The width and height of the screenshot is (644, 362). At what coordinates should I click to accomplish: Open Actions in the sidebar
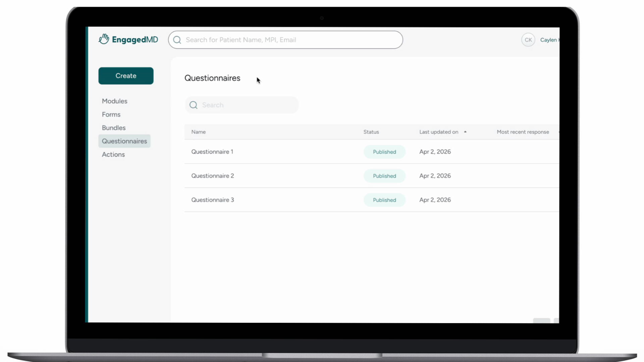pyautogui.click(x=113, y=155)
